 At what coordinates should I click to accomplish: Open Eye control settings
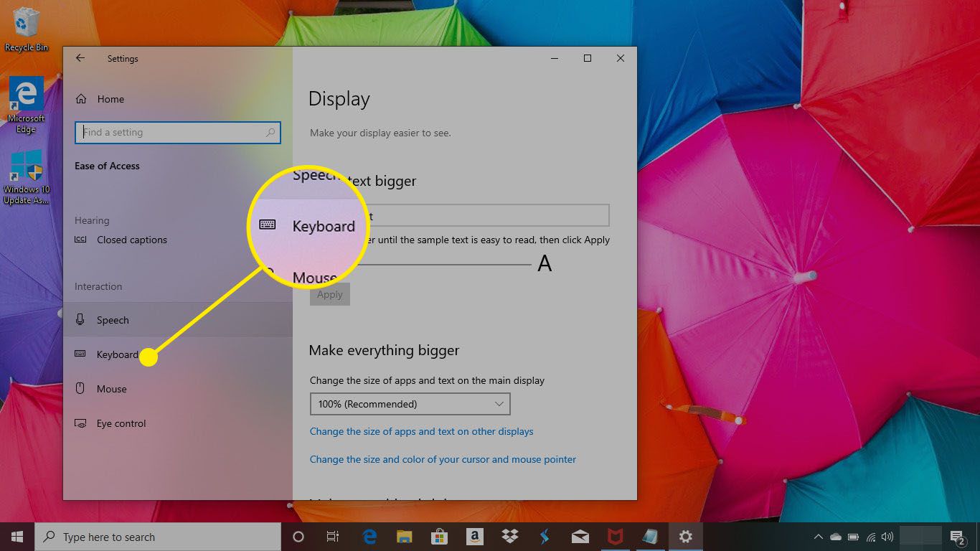pos(177,423)
